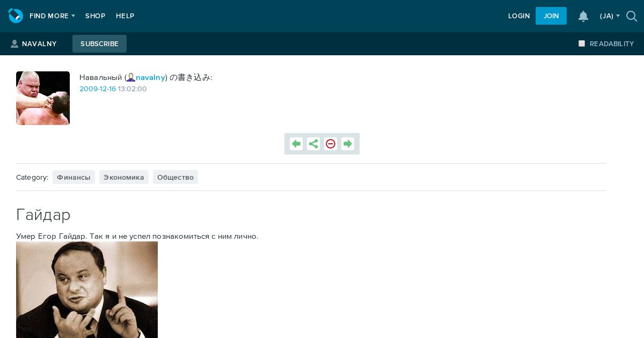This screenshot has height=338, width=644.
Task: Select the Финансы category tag
Action: [74, 177]
